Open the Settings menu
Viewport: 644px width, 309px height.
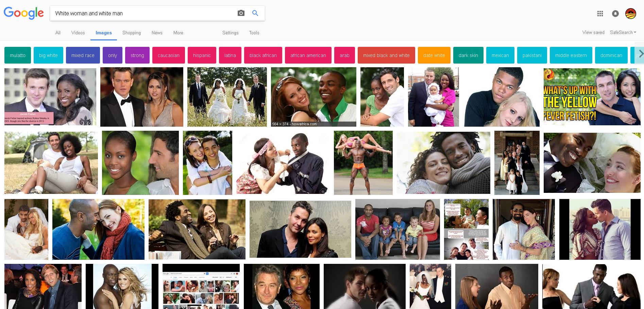(230, 33)
